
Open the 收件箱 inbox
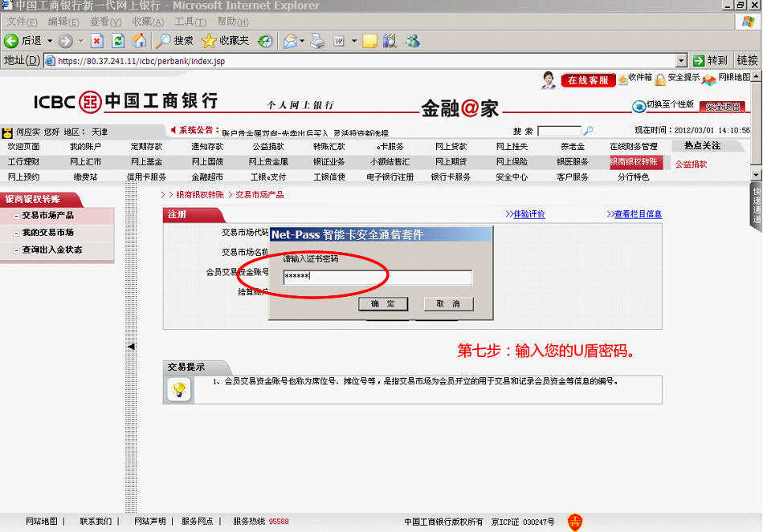click(635, 79)
